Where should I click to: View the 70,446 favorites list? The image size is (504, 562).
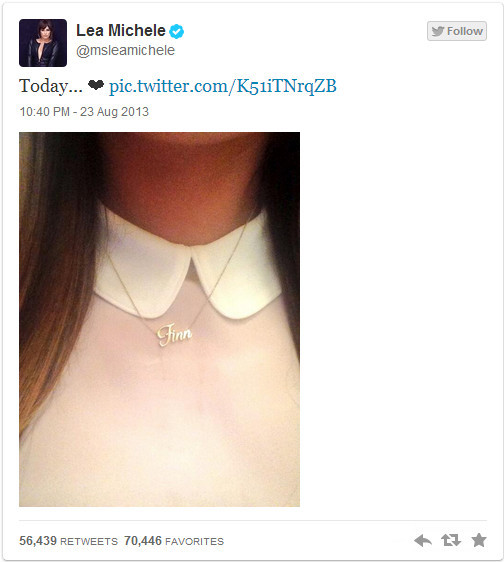coord(174,540)
